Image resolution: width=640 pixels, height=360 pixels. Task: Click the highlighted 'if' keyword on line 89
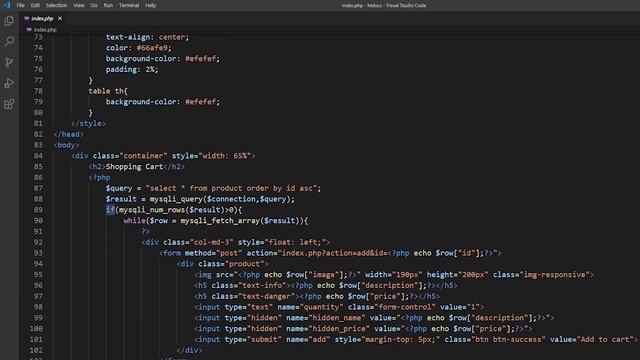(110, 210)
